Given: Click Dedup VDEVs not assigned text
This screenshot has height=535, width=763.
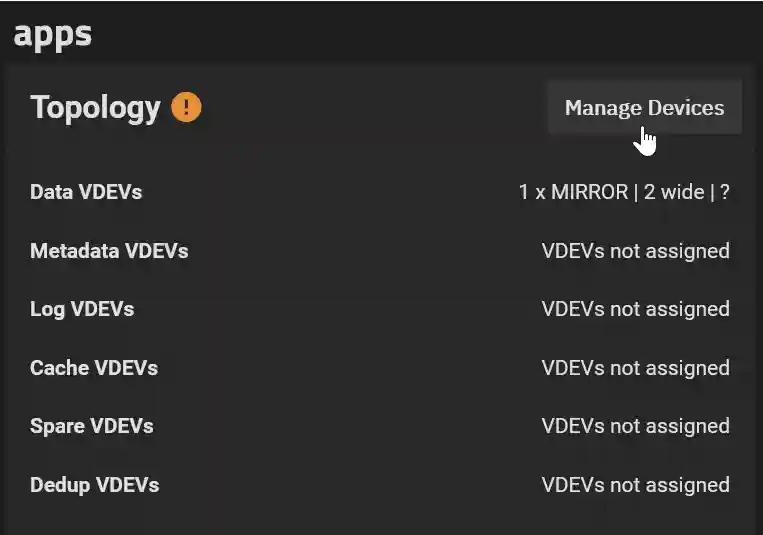Looking at the screenshot, I should click(x=635, y=485).
